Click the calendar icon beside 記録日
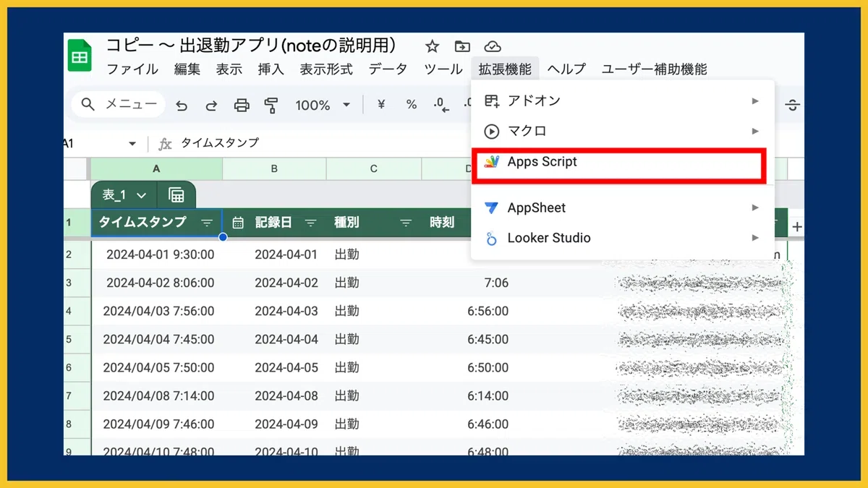Viewport: 868px width, 488px height. (x=238, y=223)
